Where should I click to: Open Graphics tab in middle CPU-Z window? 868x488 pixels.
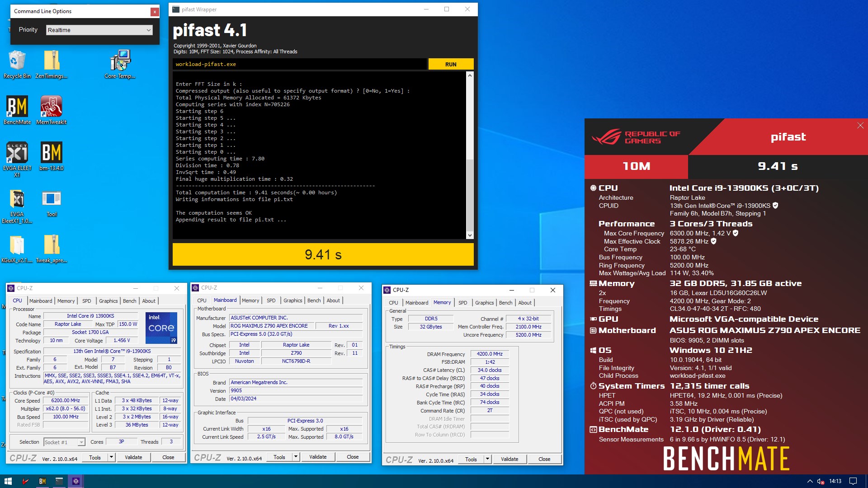(292, 300)
